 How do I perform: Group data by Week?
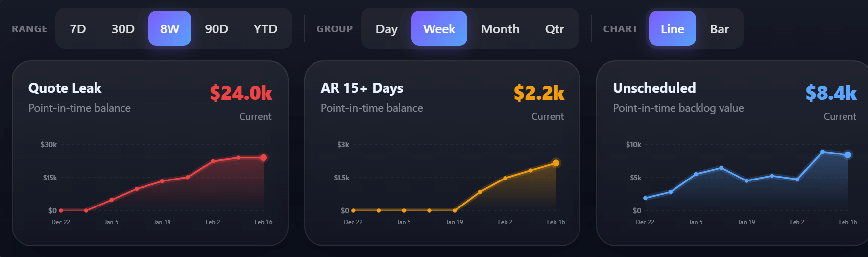[439, 29]
